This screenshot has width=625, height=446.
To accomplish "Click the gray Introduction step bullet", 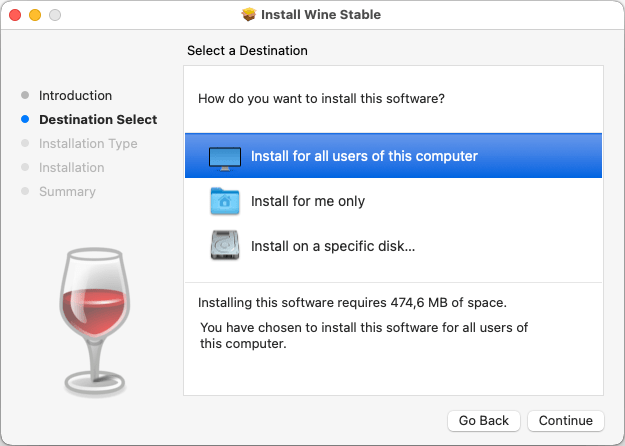I will (x=25, y=95).
